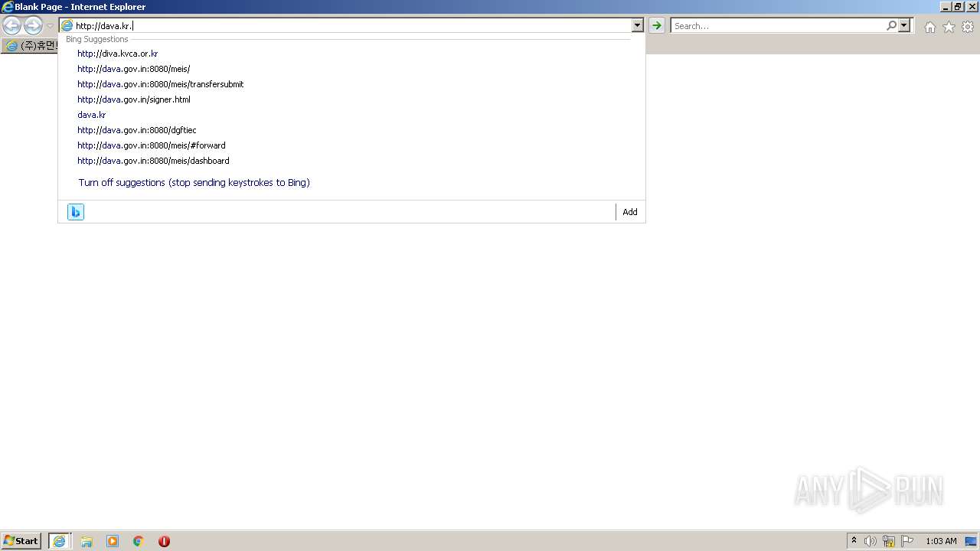Click the volume speaker tray icon
Screen dimensions: 980x551
[871, 541]
